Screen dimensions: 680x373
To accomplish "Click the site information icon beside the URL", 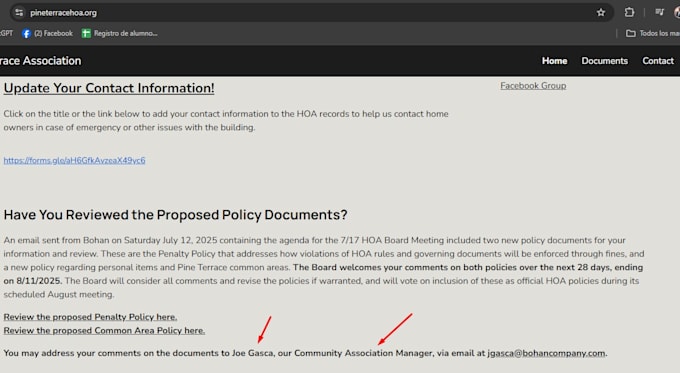I will [x=19, y=13].
